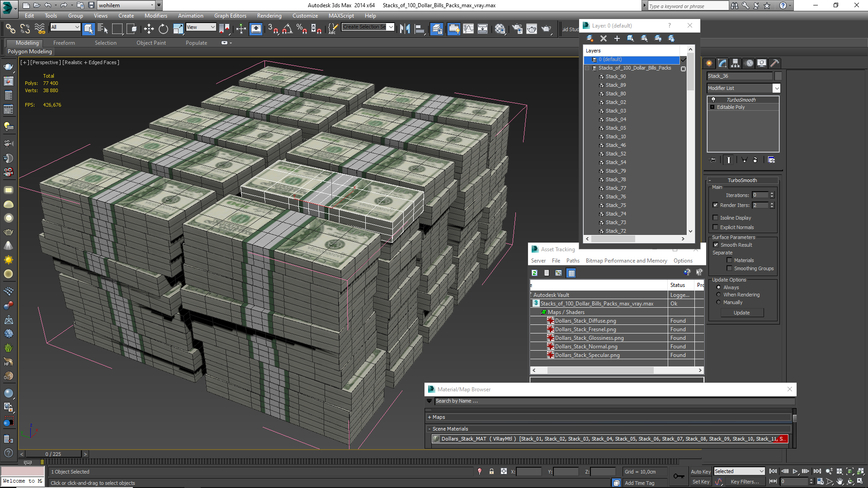868x488 pixels.
Task: Click the time slider 0 / 225
Action: pos(53,454)
